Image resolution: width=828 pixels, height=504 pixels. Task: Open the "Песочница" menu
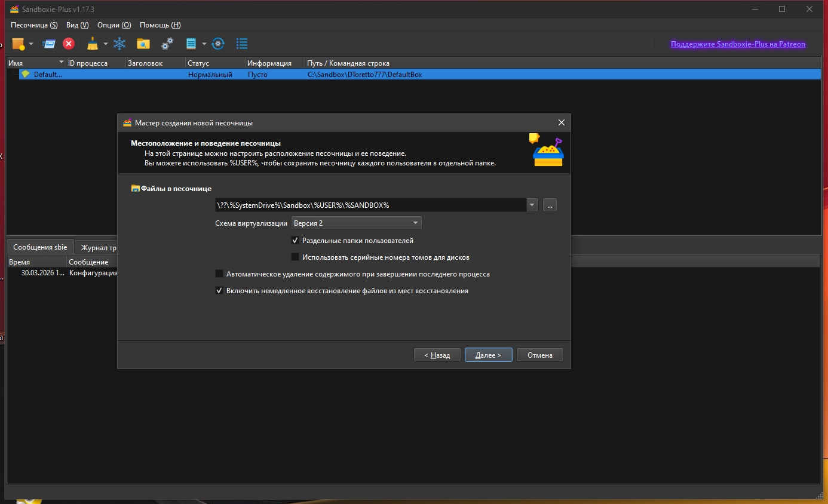point(34,25)
